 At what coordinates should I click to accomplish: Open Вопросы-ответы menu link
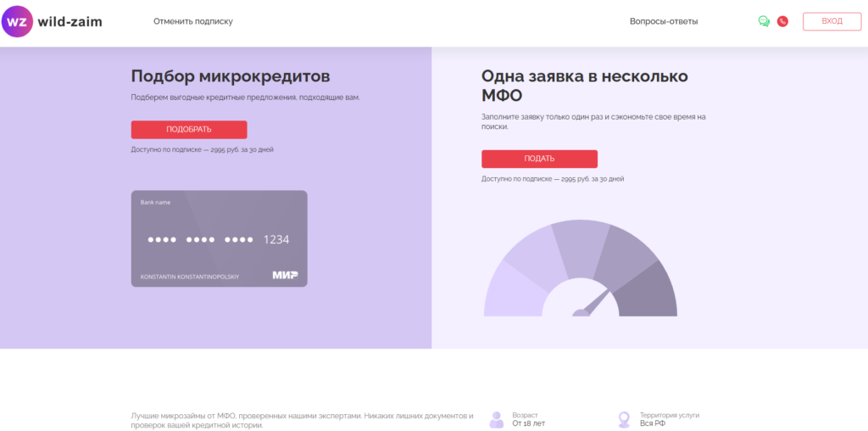coord(664,21)
